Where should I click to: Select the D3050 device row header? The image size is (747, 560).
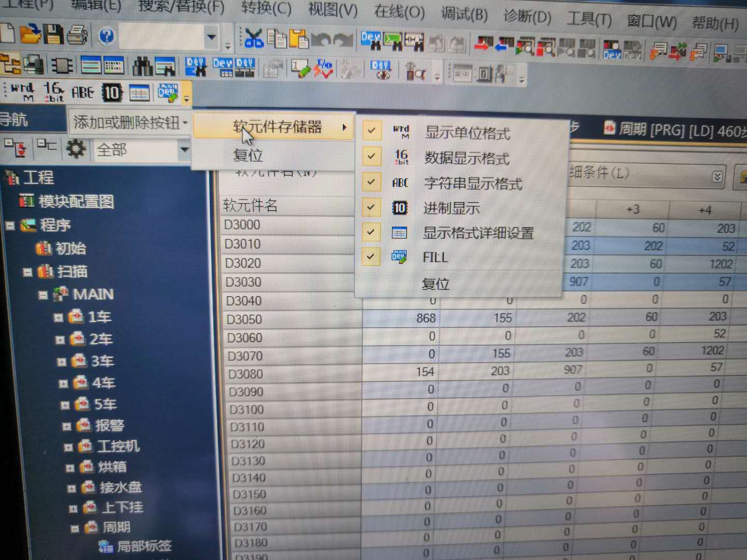(244, 319)
